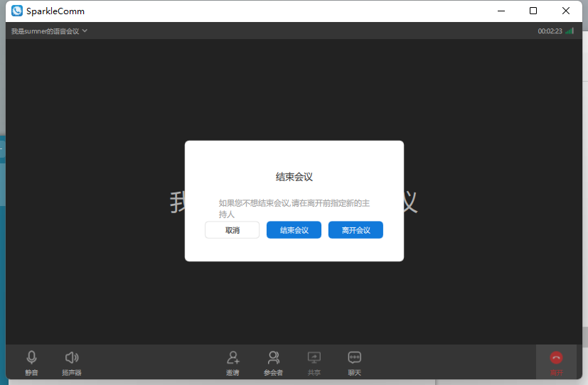Click the meeting timer 00:02:23

click(550, 31)
